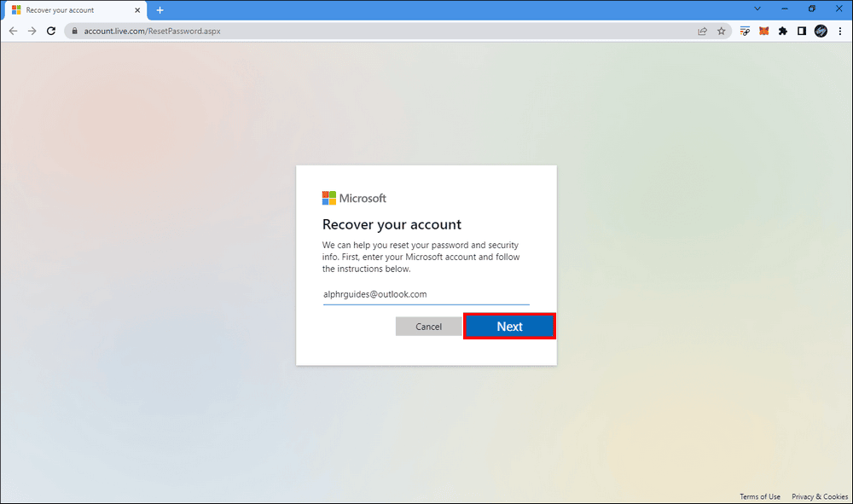The image size is (853, 504).
Task: Open the Terms of Use link
Action: [x=759, y=496]
